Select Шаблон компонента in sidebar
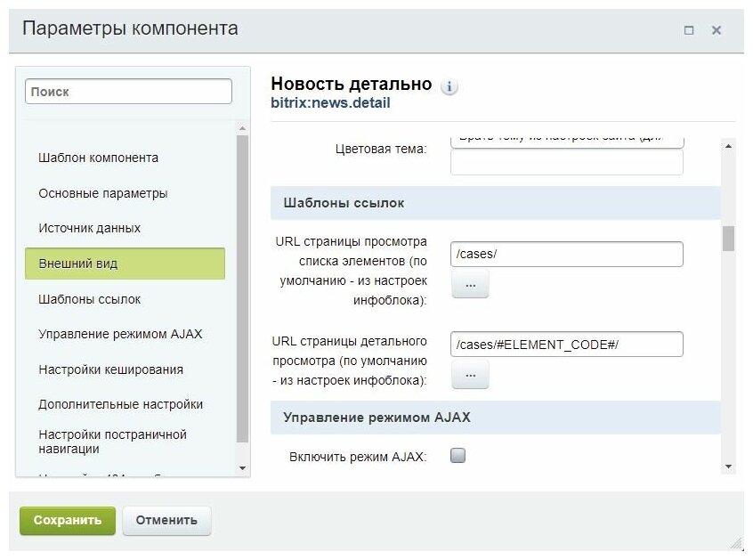Screen dimensions: 753x560 coord(98,158)
